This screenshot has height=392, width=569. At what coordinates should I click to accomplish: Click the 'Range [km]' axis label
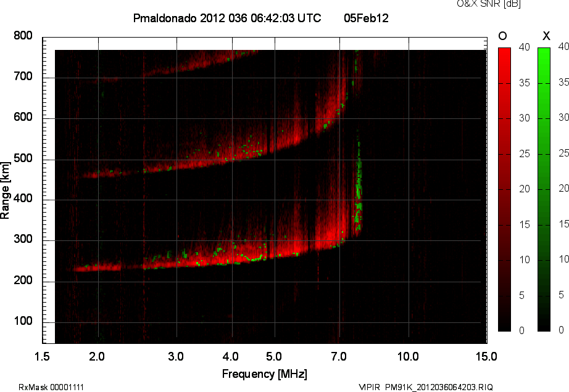pyautogui.click(x=5, y=190)
